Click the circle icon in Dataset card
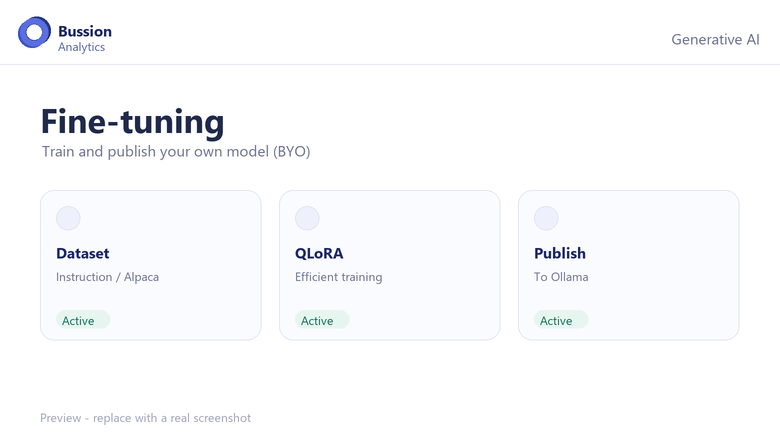 coord(68,218)
